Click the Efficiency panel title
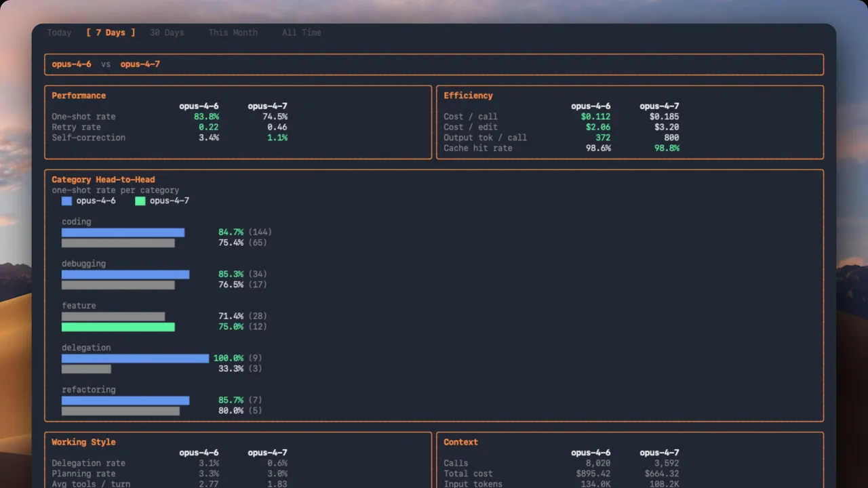The height and width of the screenshot is (488, 868). (x=468, y=96)
